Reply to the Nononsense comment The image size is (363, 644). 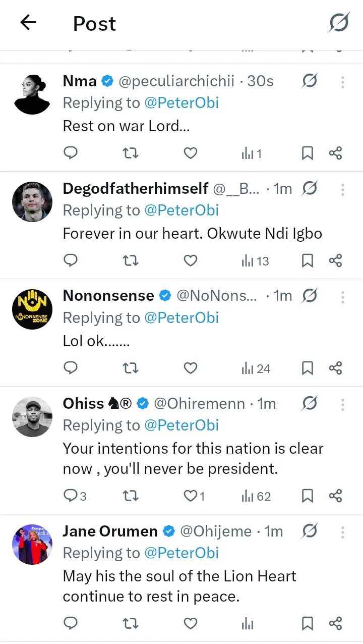click(x=71, y=368)
